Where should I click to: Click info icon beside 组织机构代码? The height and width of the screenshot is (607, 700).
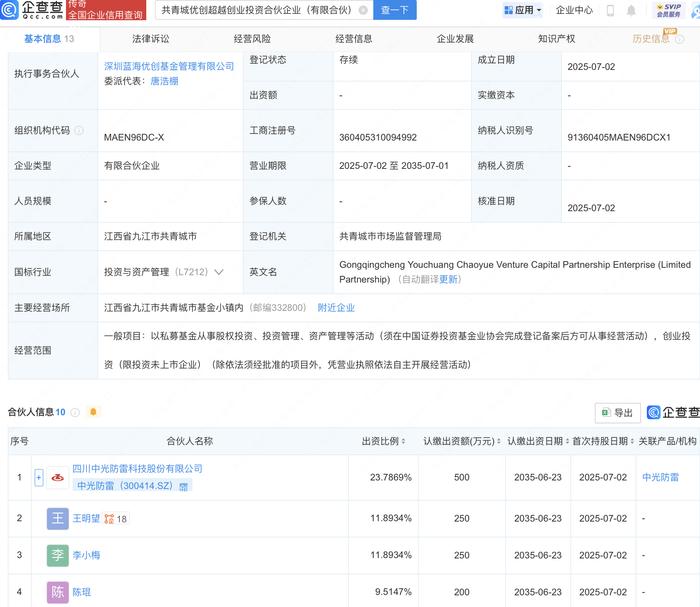tap(79, 130)
